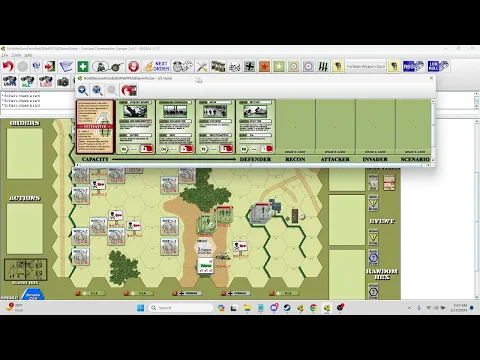Click the red Undo arrow toolbar icon
This screenshot has width=480, height=360.
8,66
